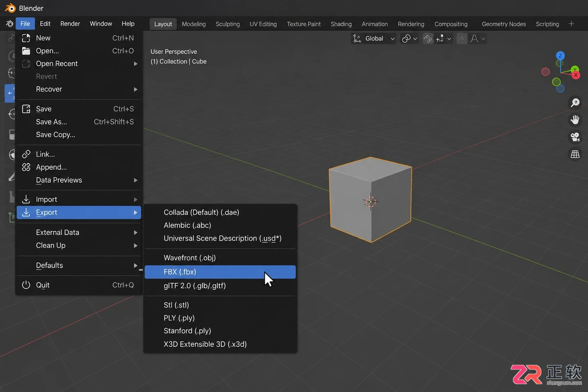Click the New file icon
Screen dimensions: 588x392
click(26, 38)
